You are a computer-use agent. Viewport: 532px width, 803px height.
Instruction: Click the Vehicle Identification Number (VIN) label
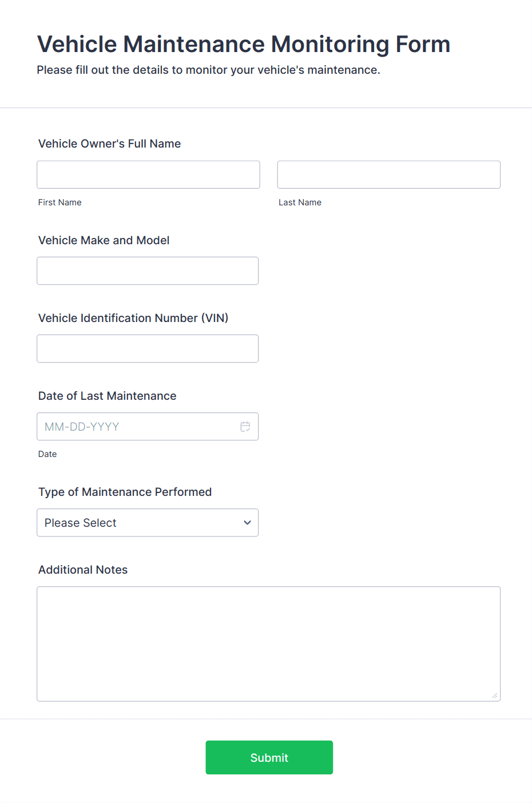pos(133,318)
